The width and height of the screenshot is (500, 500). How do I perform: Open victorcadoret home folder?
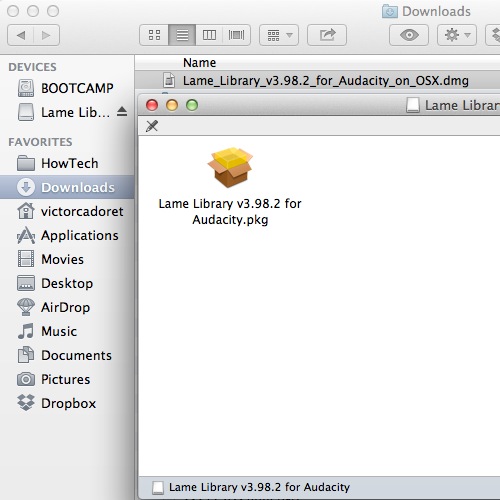click(x=67, y=211)
